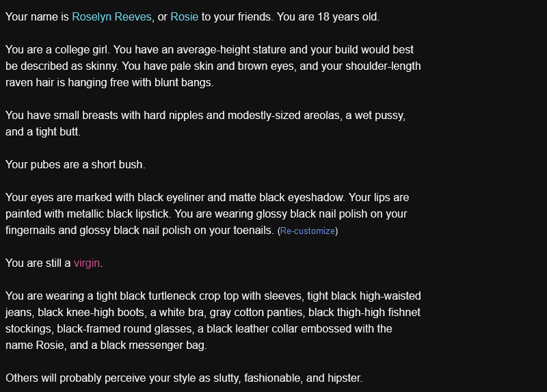The height and width of the screenshot is (392, 547).
Task: Click the phrase 'matte black eyeshadow'
Action: (x=286, y=198)
